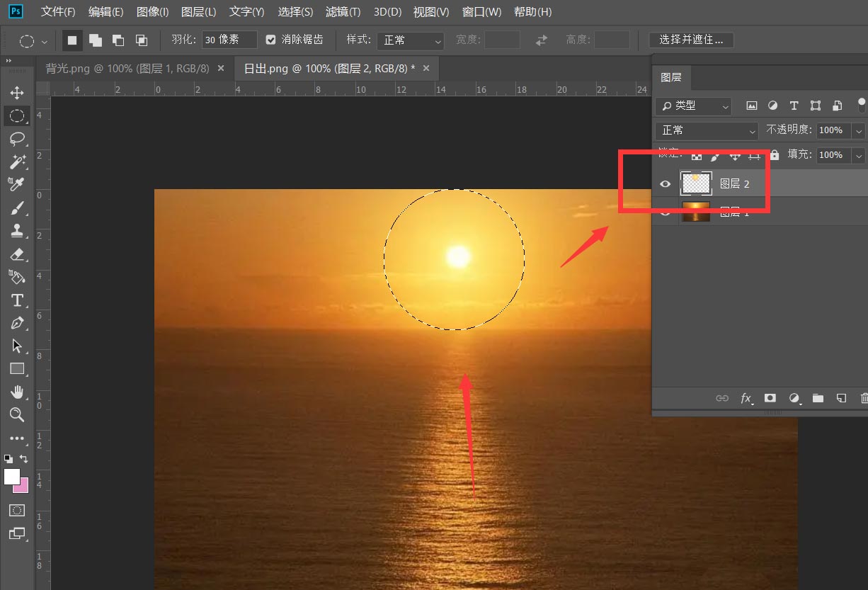This screenshot has height=590, width=868.
Task: Open the 文件(F) menu
Action: [58, 12]
